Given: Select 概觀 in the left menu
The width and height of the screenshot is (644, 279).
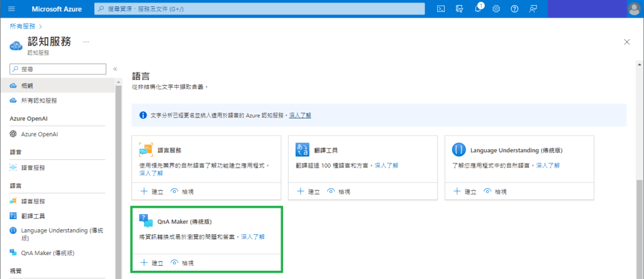Looking at the screenshot, I should (x=28, y=85).
